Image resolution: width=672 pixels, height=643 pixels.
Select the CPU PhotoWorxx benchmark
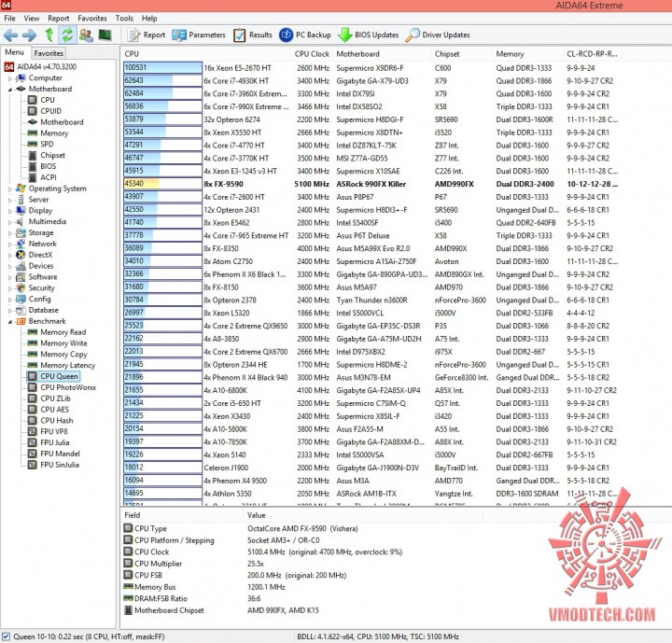[x=62, y=387]
